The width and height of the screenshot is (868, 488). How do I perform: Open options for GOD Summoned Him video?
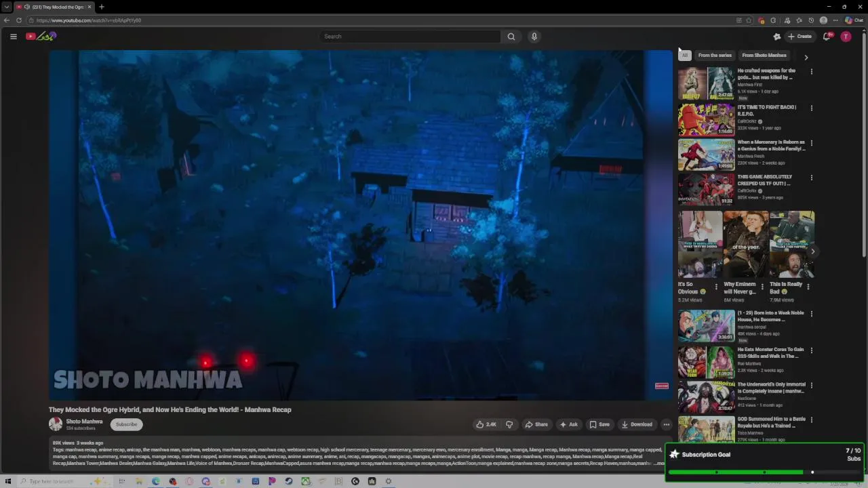[x=811, y=420]
